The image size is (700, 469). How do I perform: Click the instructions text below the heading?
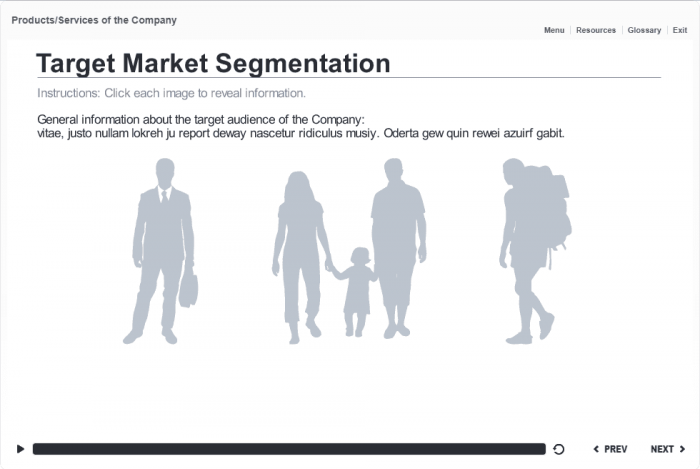pyautogui.click(x=171, y=93)
